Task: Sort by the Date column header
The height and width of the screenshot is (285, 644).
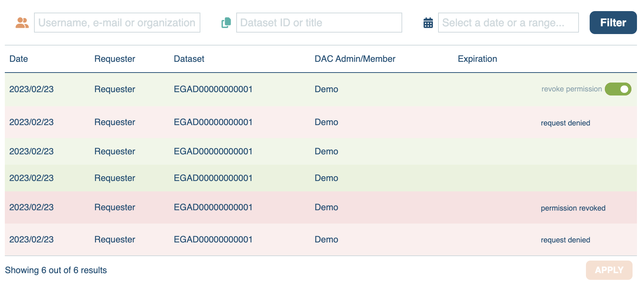Action: pos(19,59)
